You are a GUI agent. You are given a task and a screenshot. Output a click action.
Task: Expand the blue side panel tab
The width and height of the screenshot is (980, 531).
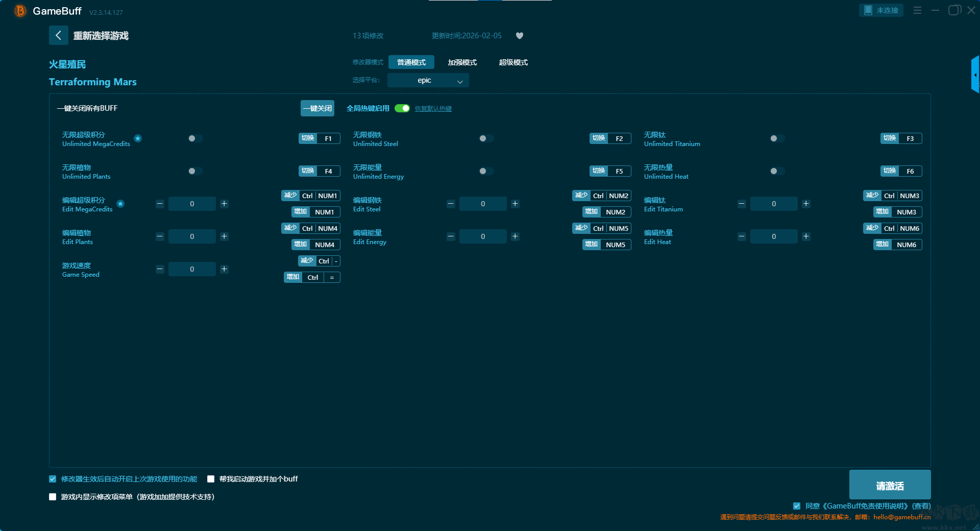click(x=975, y=75)
